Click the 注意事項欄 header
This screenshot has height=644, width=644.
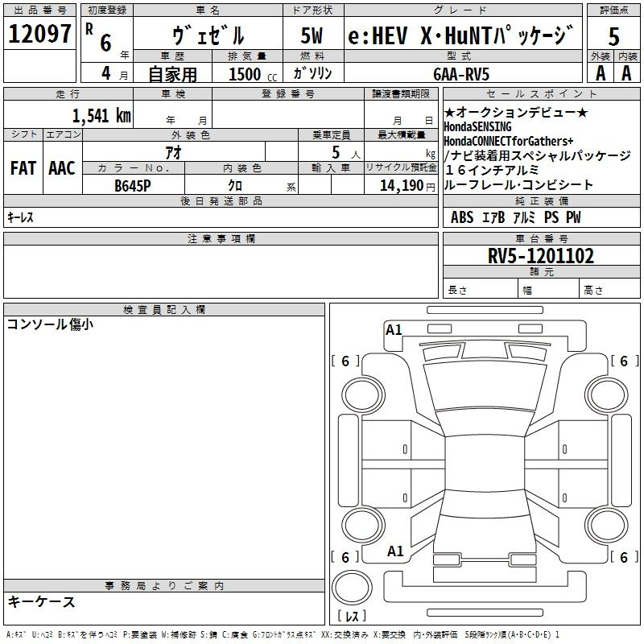[221, 238]
